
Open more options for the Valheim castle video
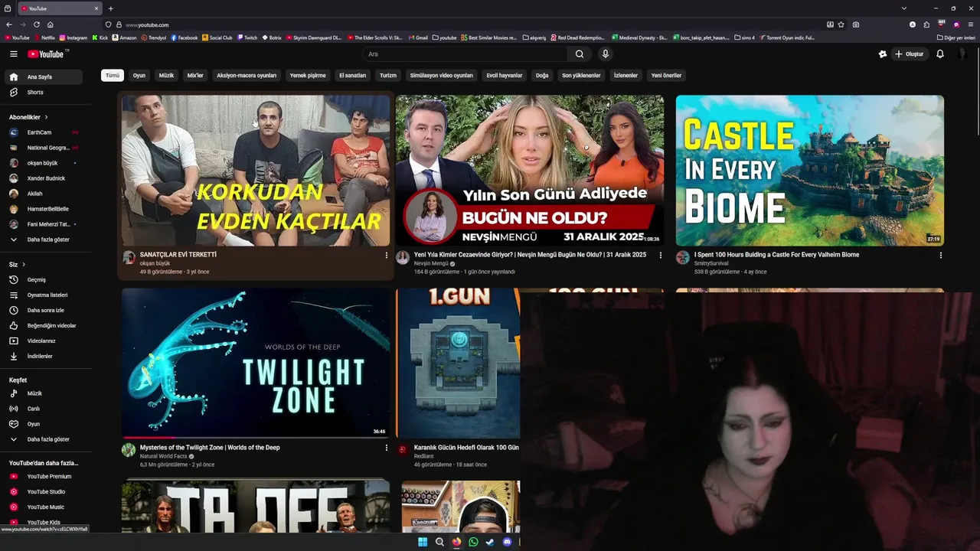[940, 256]
